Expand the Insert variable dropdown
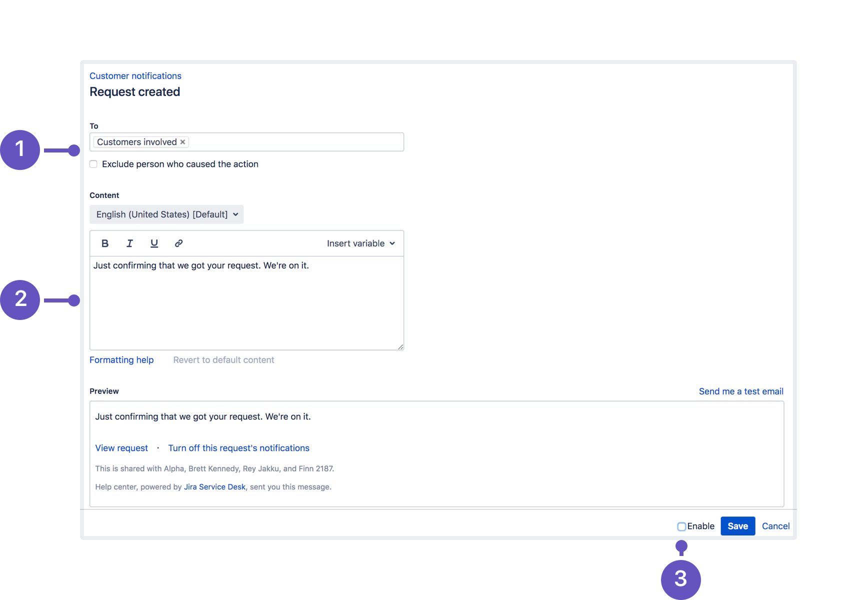The width and height of the screenshot is (868, 600). coord(360,243)
